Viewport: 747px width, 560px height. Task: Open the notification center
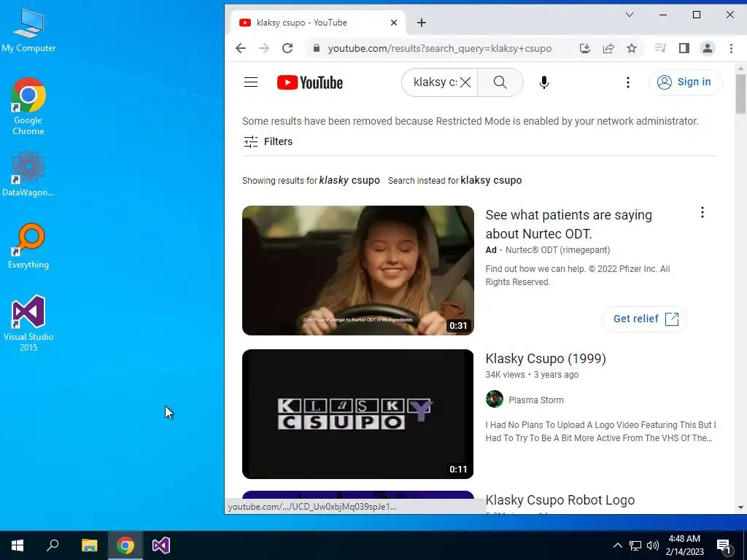724,545
